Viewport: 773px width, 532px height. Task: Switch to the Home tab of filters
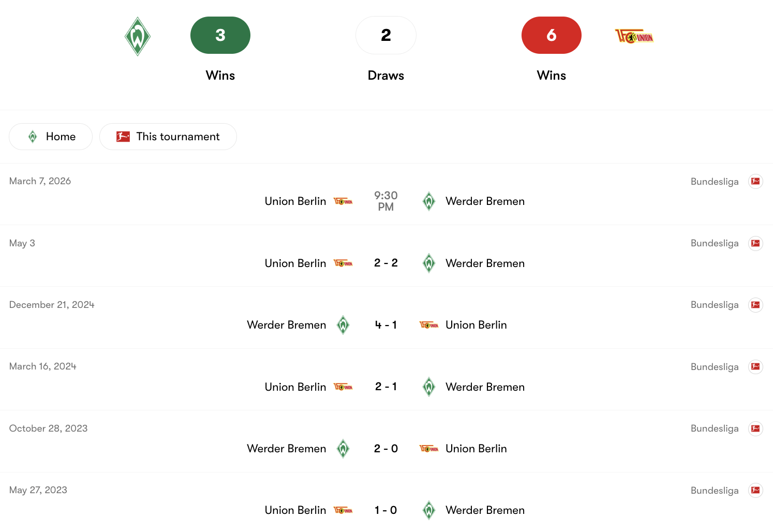(50, 136)
